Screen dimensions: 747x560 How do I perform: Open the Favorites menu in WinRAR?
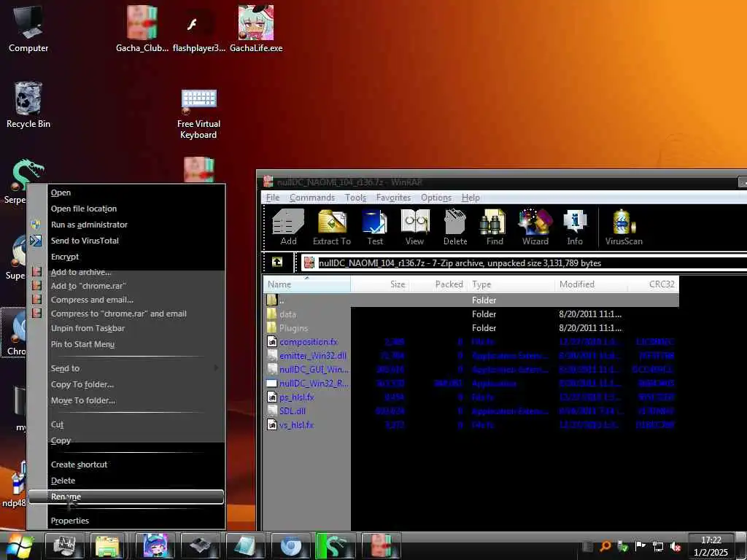pyautogui.click(x=393, y=198)
